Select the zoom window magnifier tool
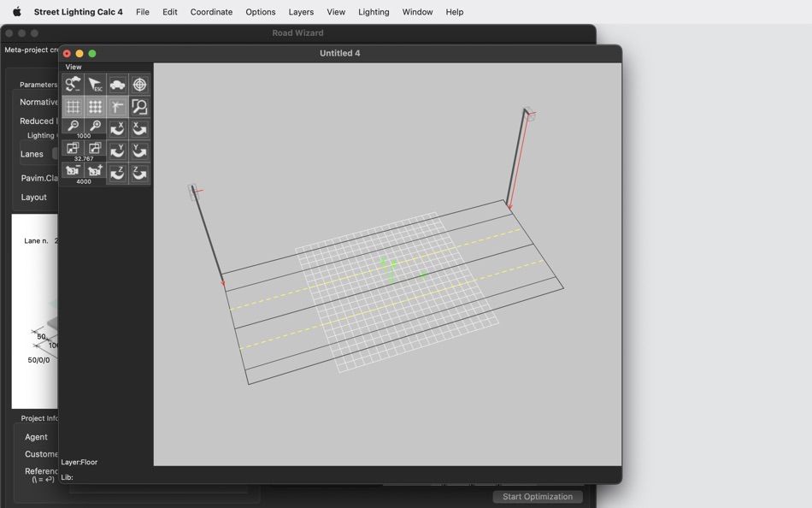This screenshot has height=508, width=812. coord(139,106)
